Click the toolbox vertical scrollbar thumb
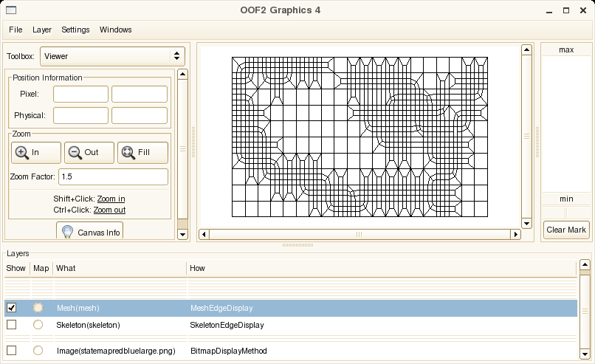The height and width of the screenshot is (364, 595). [182, 149]
